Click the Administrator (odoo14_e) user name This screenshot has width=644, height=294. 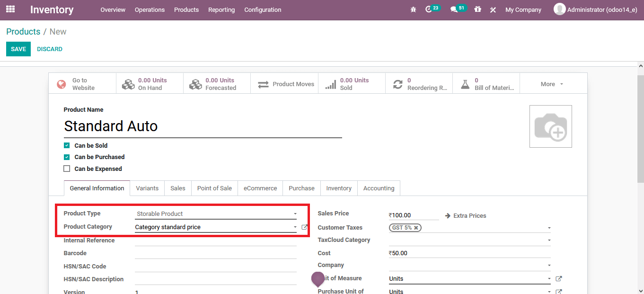(x=602, y=9)
